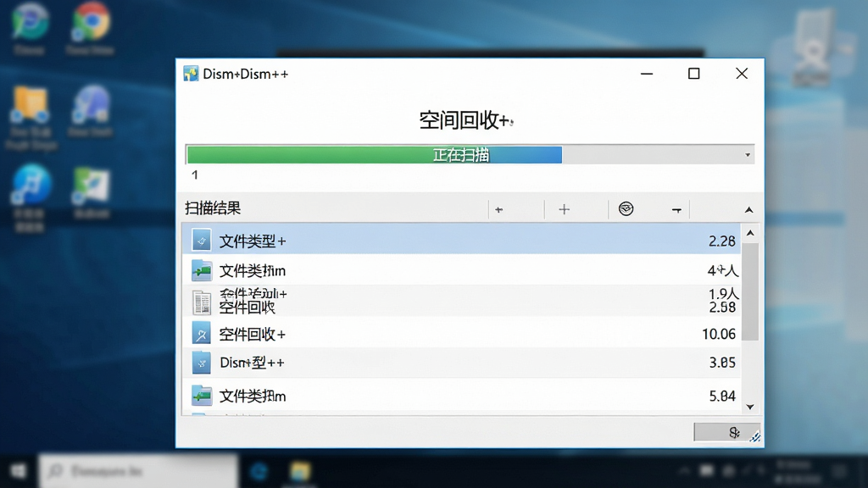Viewport: 868px width, 488px height.
Task: Click the list scrollbar up arrow
Action: coord(750,233)
